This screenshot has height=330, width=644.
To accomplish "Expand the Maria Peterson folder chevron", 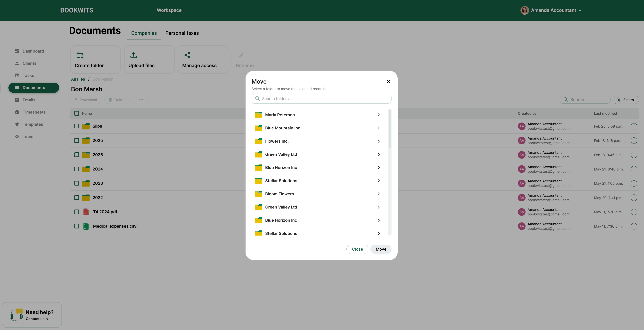I will 379,115.
